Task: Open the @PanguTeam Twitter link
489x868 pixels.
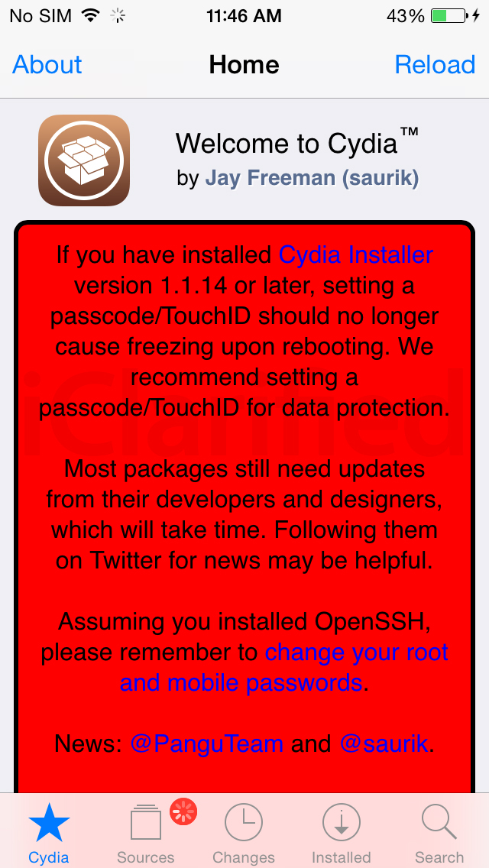Action: [206, 743]
